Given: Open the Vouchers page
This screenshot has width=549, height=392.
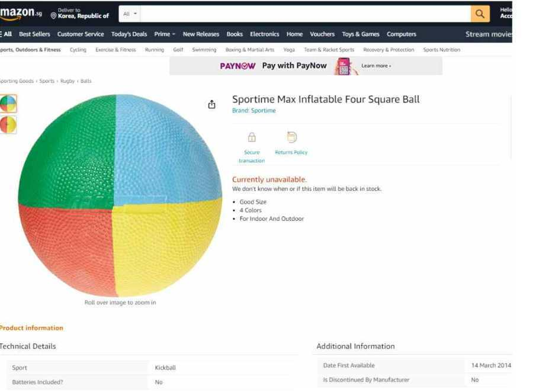Looking at the screenshot, I should coord(322,34).
